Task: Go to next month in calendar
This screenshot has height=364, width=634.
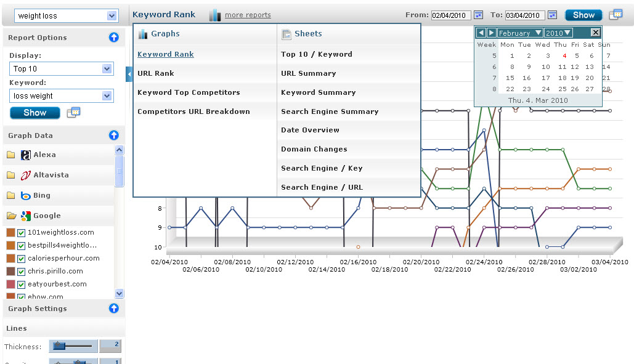Action: pos(491,33)
